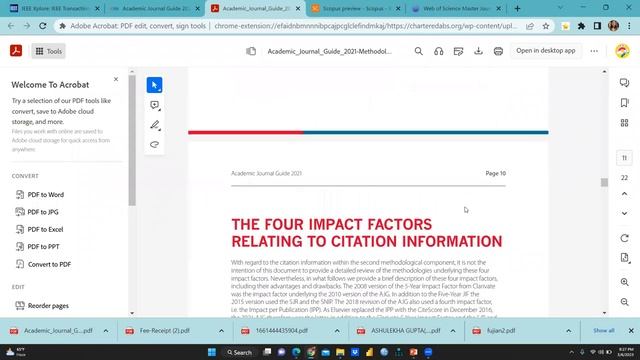Close the downloads bar
This screenshot has width=640, height=360.
(x=631, y=331)
